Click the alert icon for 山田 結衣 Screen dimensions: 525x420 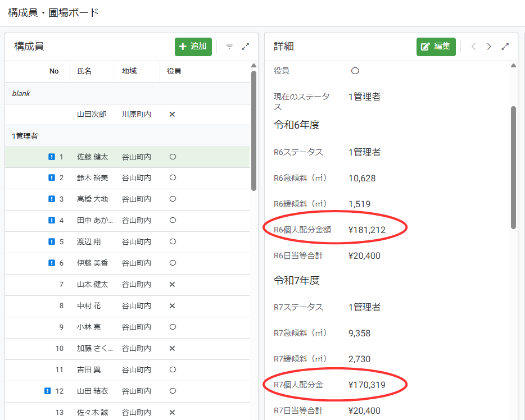[x=48, y=391]
